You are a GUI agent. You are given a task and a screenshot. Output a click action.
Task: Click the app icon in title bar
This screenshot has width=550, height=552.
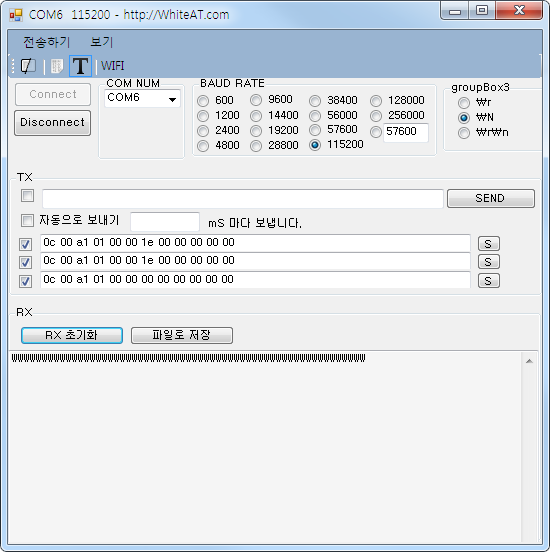(16, 15)
